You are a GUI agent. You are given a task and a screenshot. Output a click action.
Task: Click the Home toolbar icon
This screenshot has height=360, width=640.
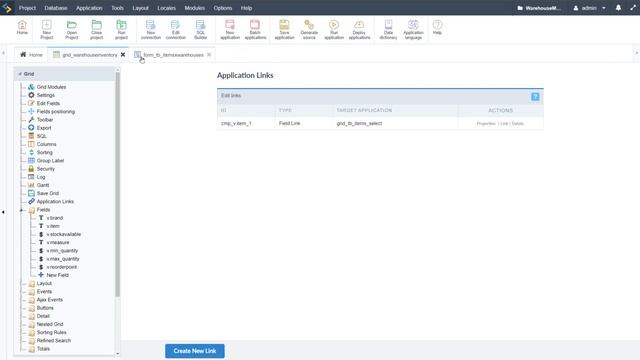point(22,28)
